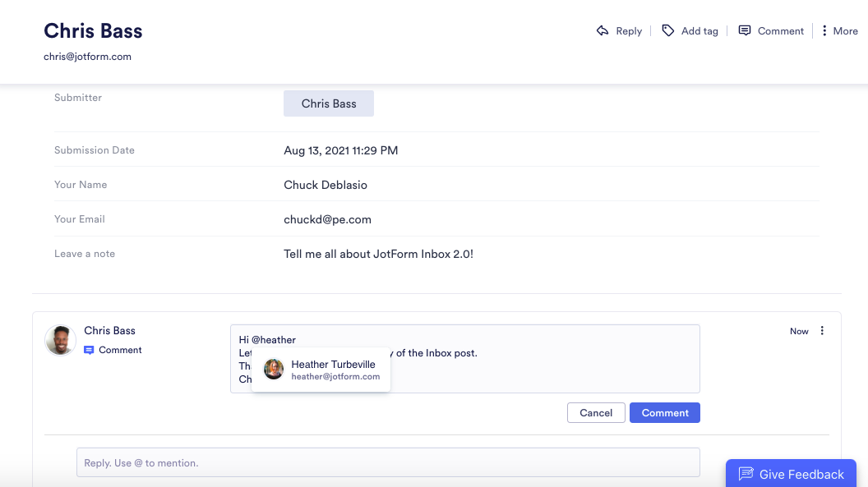868x487 pixels.
Task: Click the Add tag label icon
Action: (x=668, y=31)
